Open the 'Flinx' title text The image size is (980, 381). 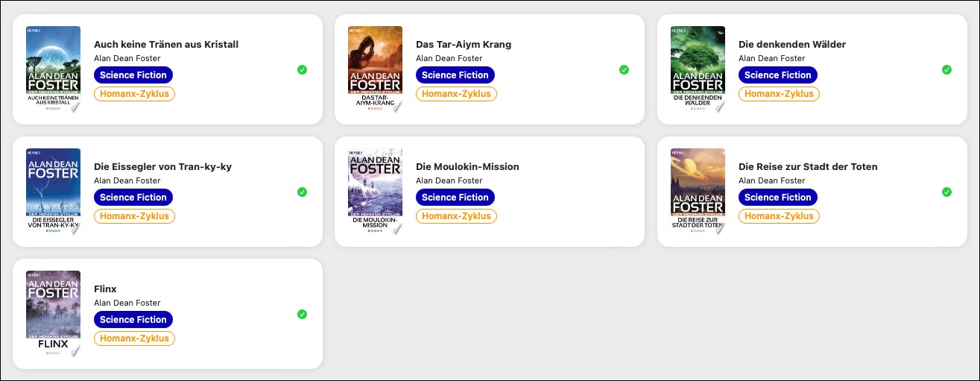pos(105,289)
